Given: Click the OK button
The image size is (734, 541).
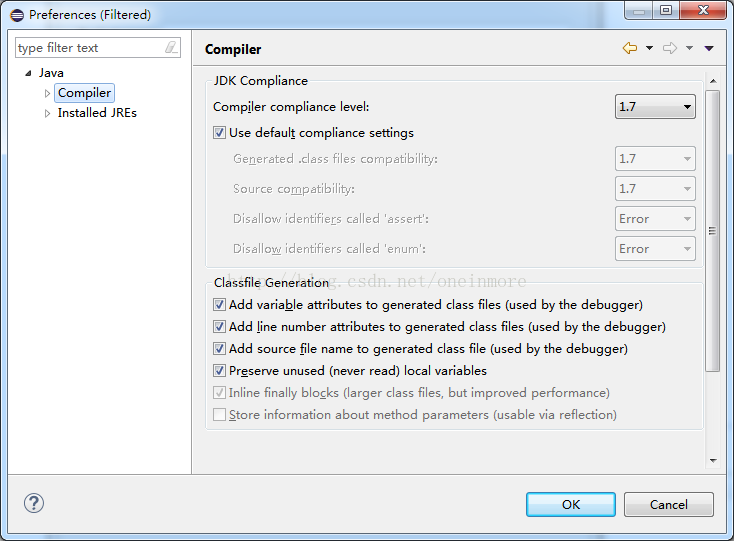Looking at the screenshot, I should (571, 504).
